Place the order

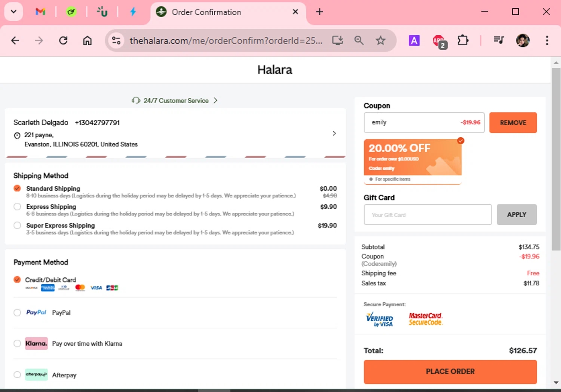point(450,372)
